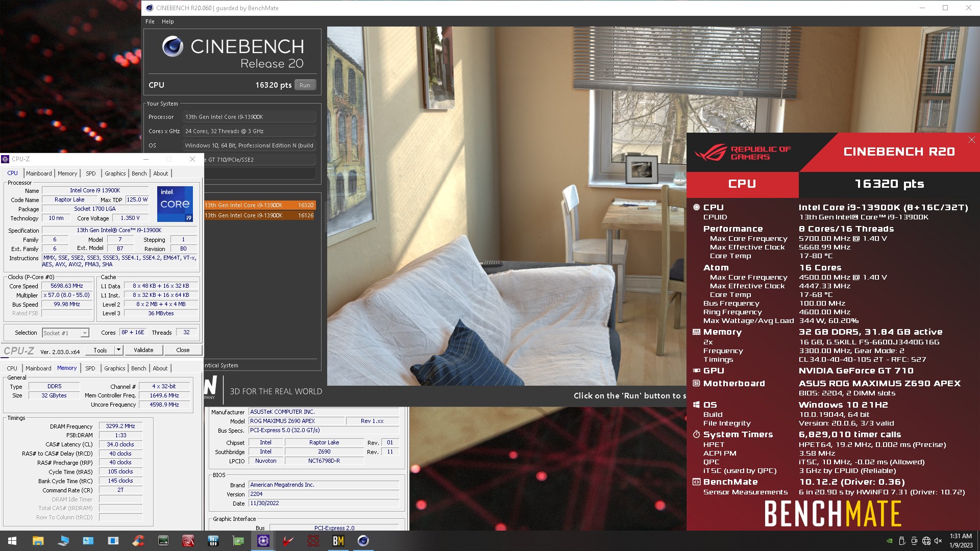Screen dimensions: 980x551
Task: Click 'ASUS ROG MAXIMUS Z690 APEX' in BenchMate panel
Action: pos(879,384)
